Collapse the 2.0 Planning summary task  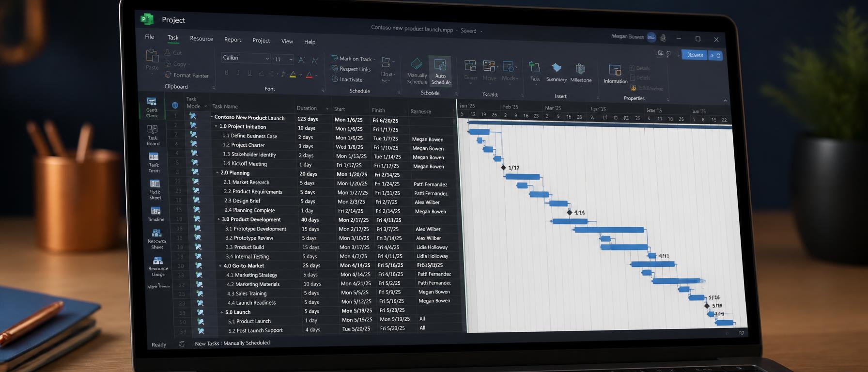pyautogui.click(x=217, y=172)
